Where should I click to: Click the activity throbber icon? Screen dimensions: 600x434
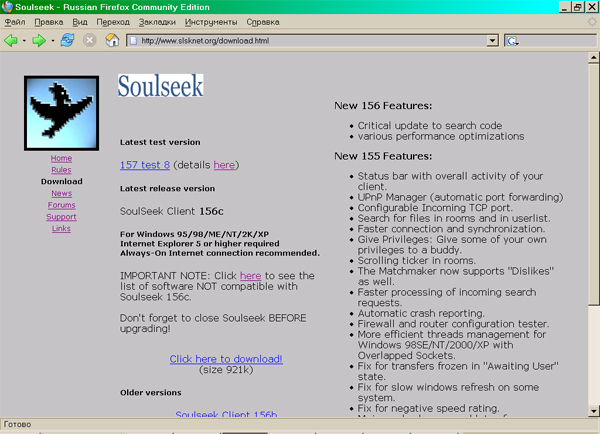coord(592,22)
